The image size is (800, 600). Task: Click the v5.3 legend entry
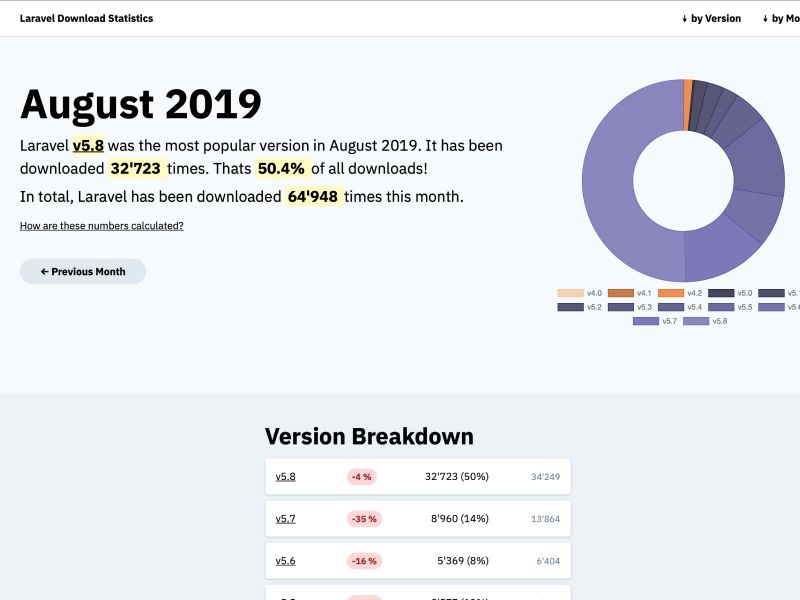point(630,306)
